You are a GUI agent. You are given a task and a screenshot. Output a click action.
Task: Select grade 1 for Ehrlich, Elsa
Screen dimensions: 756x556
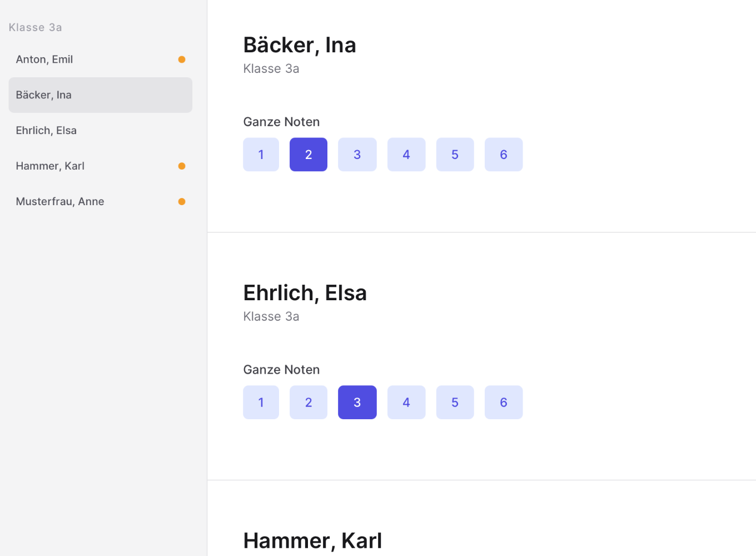261,402
